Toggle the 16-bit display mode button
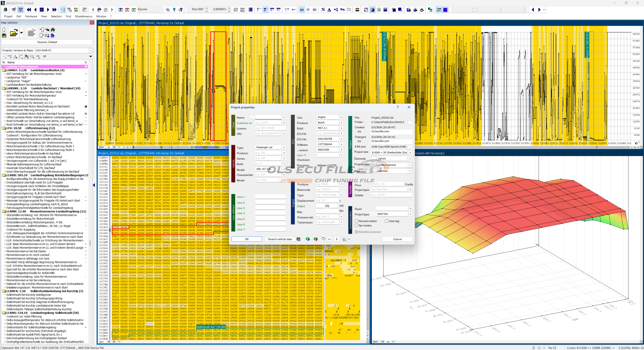Image resolution: width=644 pixels, height=350 pixels. pyautogui.click(x=265, y=10)
